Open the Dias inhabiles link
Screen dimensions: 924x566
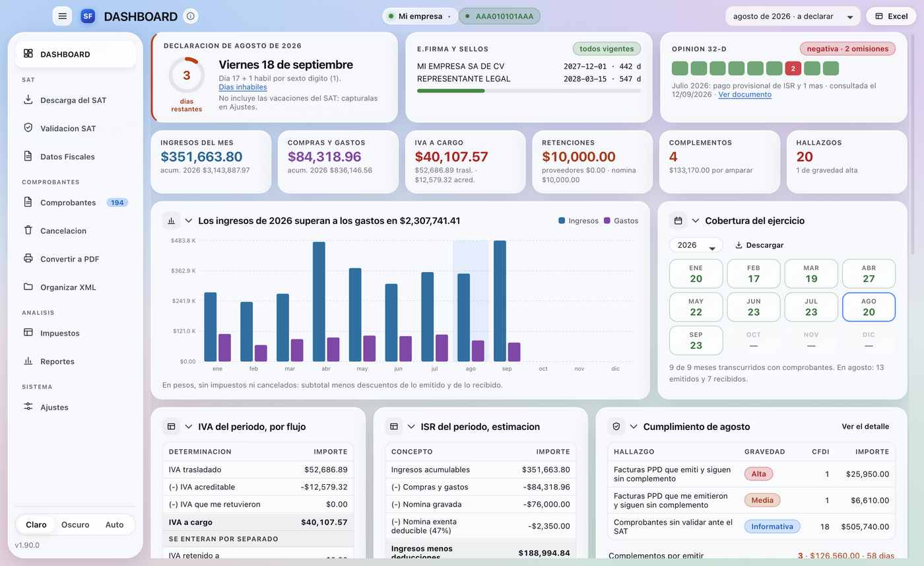tap(243, 87)
